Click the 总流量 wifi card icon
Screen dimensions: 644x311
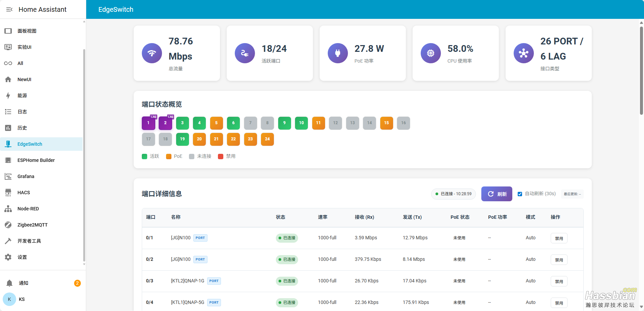[152, 53]
